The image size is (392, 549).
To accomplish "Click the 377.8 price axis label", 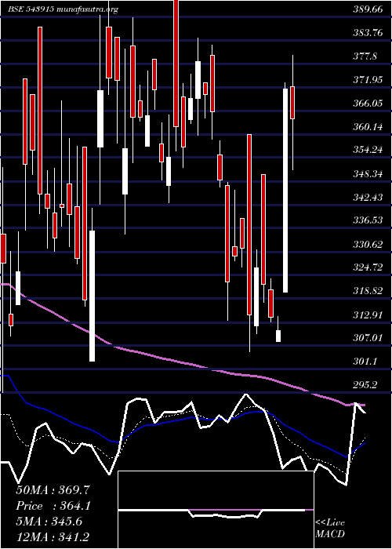I will click(365, 56).
